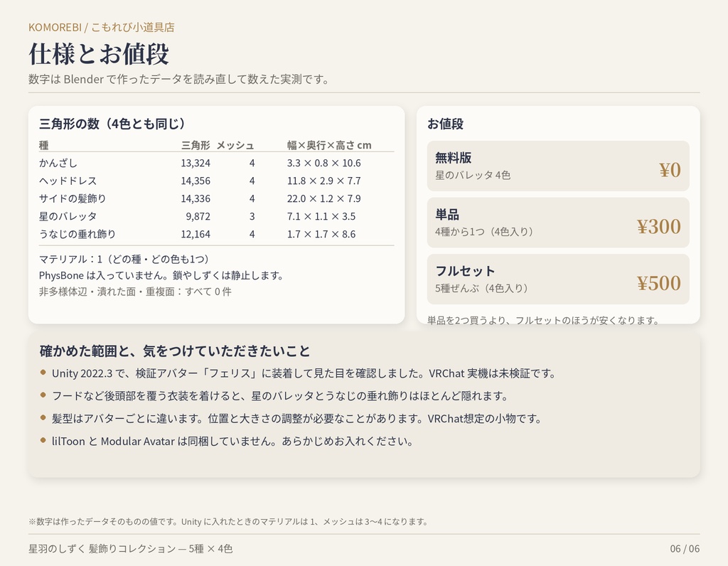This screenshot has width=728, height=566.
Task: Click dimensions 1.7 × 1.7 × 8.6
Action: click(321, 234)
